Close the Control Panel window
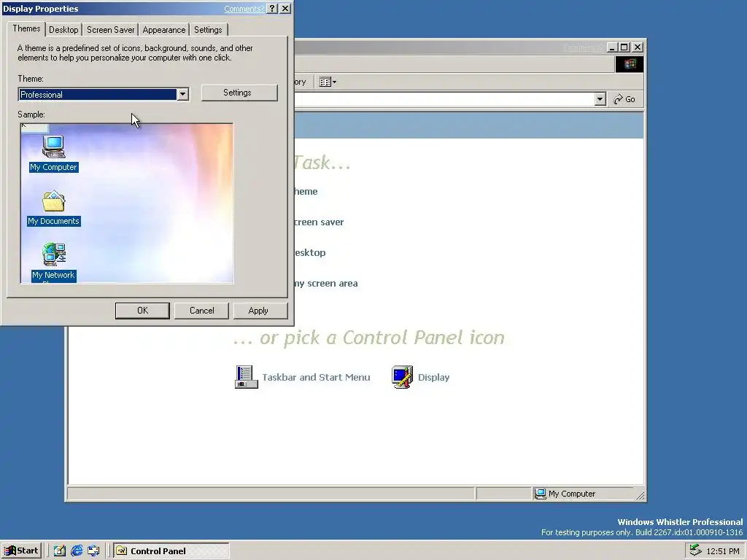 (x=638, y=47)
